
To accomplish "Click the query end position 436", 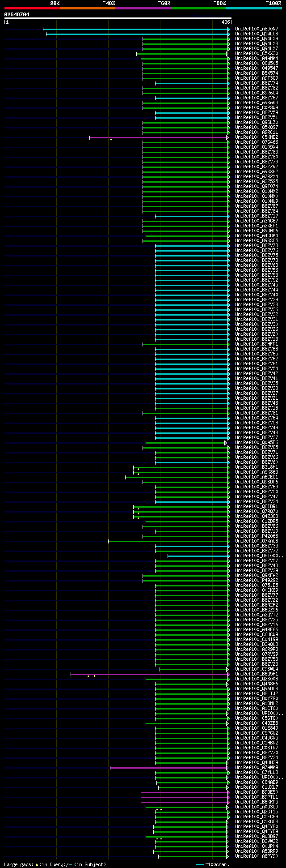I will tap(226, 22).
